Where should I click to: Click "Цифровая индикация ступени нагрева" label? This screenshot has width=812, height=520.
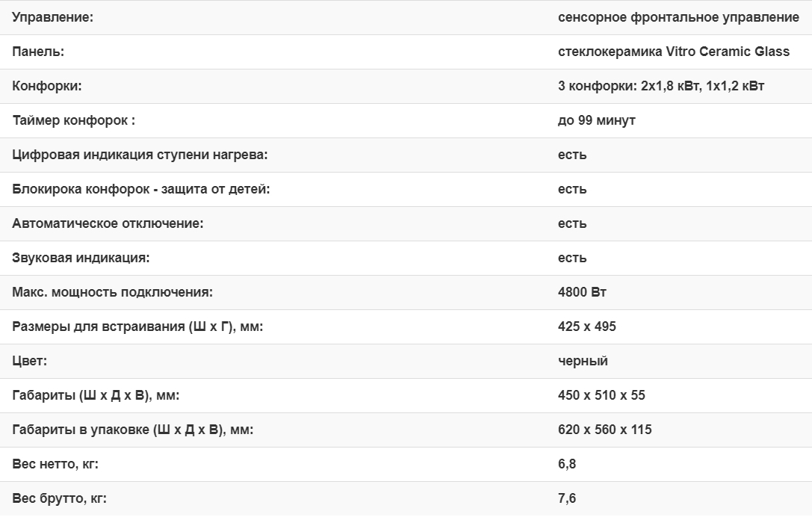(140, 155)
